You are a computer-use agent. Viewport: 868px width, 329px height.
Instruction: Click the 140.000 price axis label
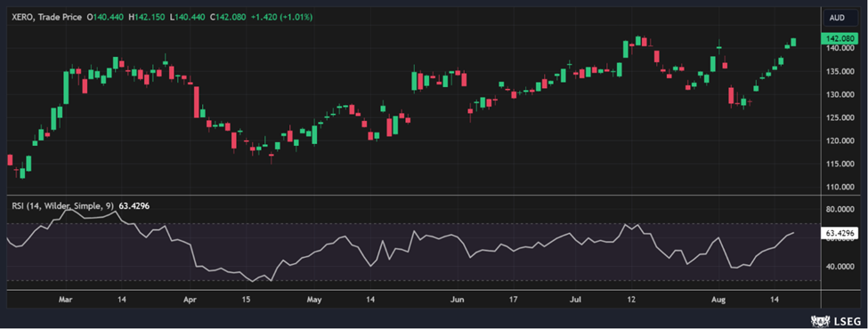point(840,48)
